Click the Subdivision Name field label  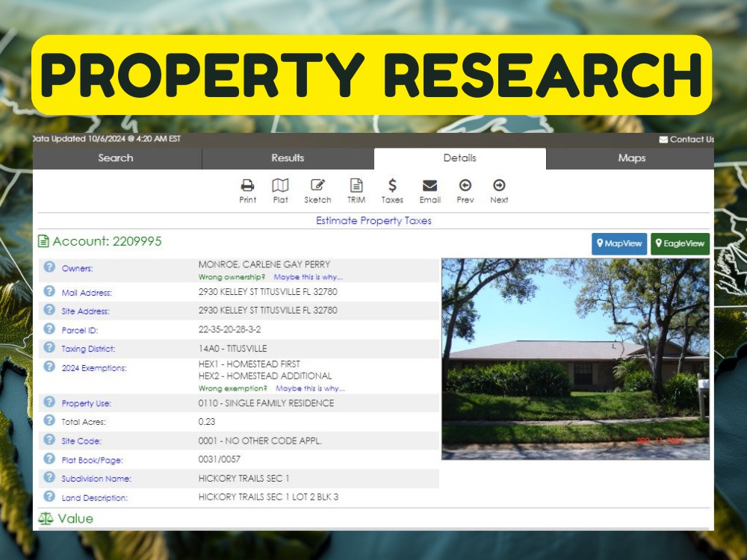pos(96,479)
